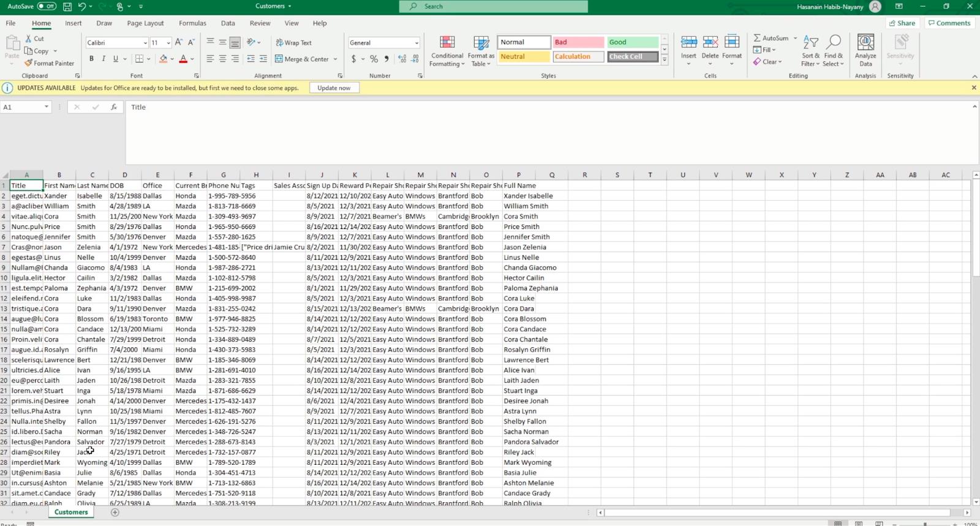Add a new sheet with plus button
Viewport: 980px width, 526px height.
click(115, 512)
